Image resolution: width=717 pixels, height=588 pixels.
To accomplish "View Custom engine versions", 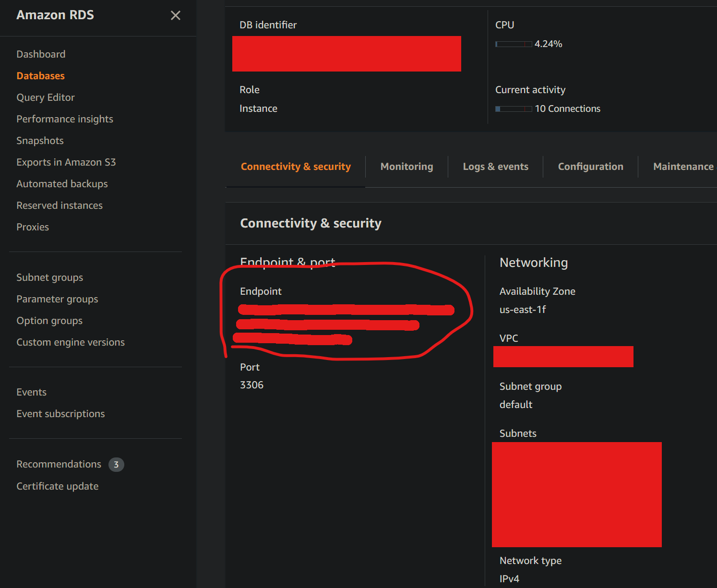I will click(71, 342).
